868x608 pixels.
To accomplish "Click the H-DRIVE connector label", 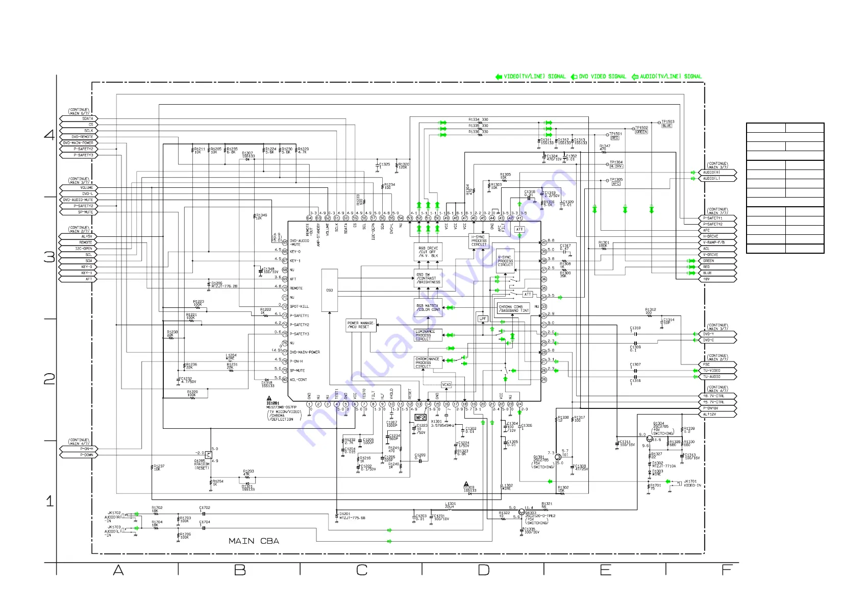I will 710,236.
